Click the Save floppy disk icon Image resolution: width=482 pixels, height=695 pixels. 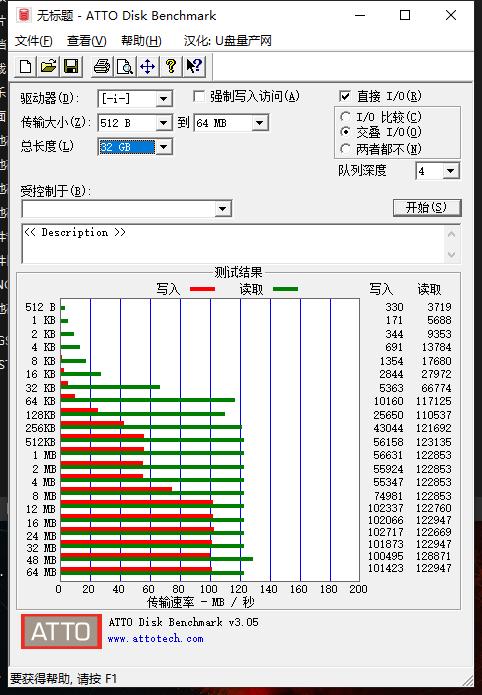[x=71, y=67]
